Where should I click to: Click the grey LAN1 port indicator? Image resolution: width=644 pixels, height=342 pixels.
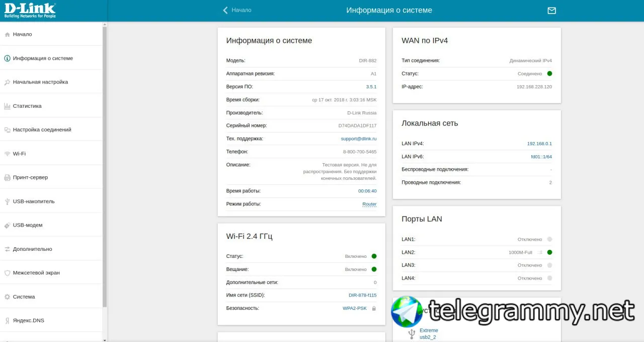pos(549,239)
